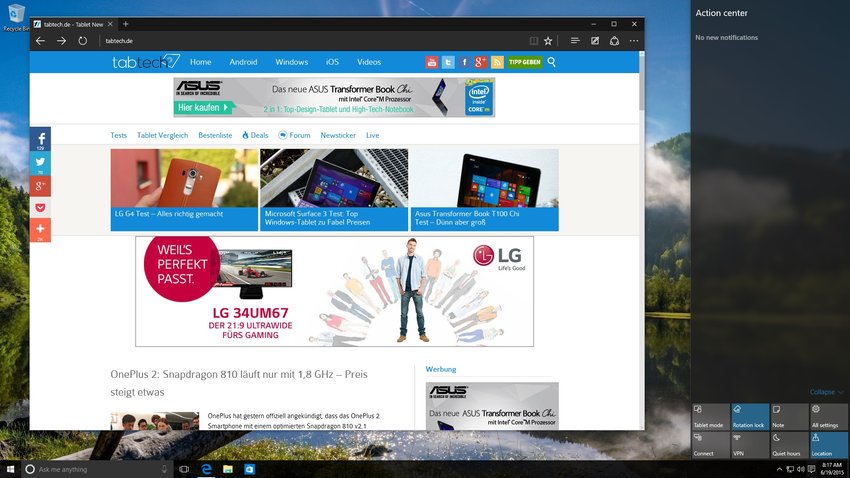Open the iOS menu item
The width and height of the screenshot is (850, 478).
[x=332, y=62]
